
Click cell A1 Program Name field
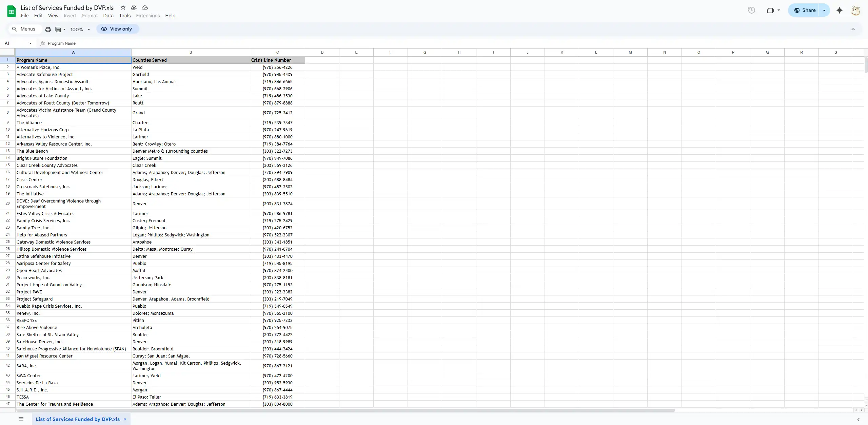pyautogui.click(x=73, y=60)
